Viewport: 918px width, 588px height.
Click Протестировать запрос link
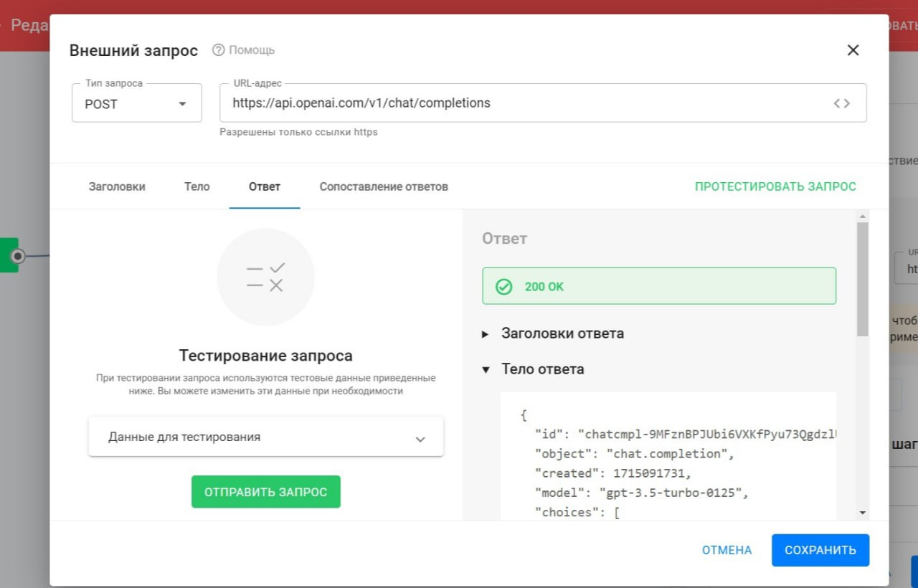(775, 186)
